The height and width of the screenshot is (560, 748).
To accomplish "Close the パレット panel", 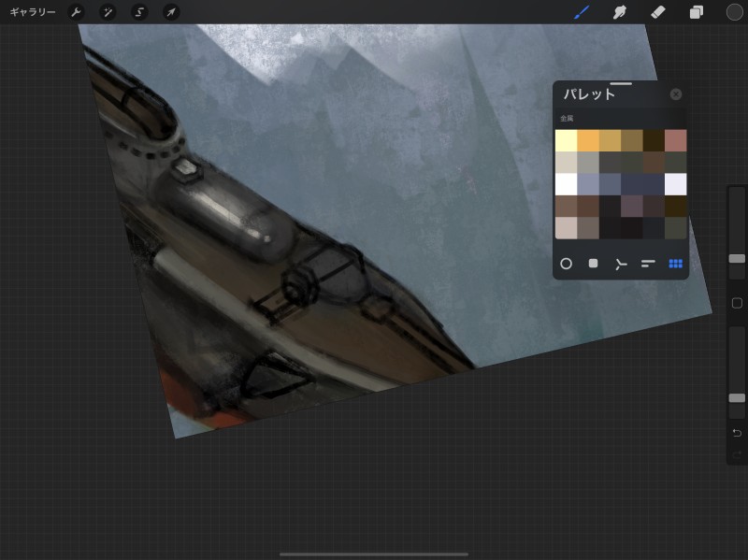I will click(675, 94).
